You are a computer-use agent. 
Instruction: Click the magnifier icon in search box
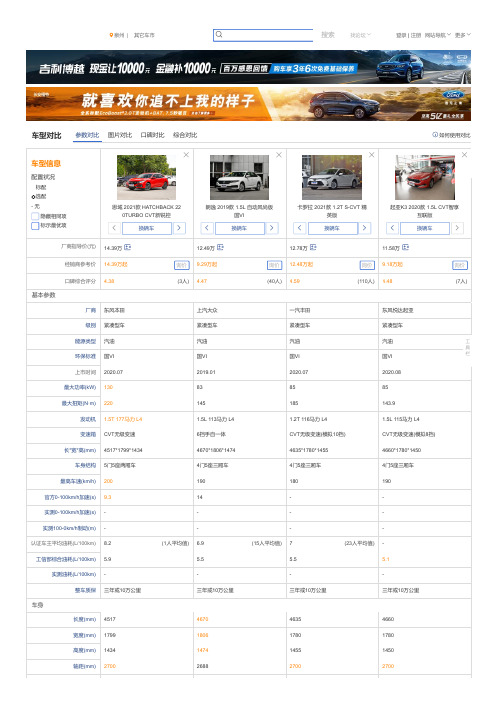click(219, 35)
